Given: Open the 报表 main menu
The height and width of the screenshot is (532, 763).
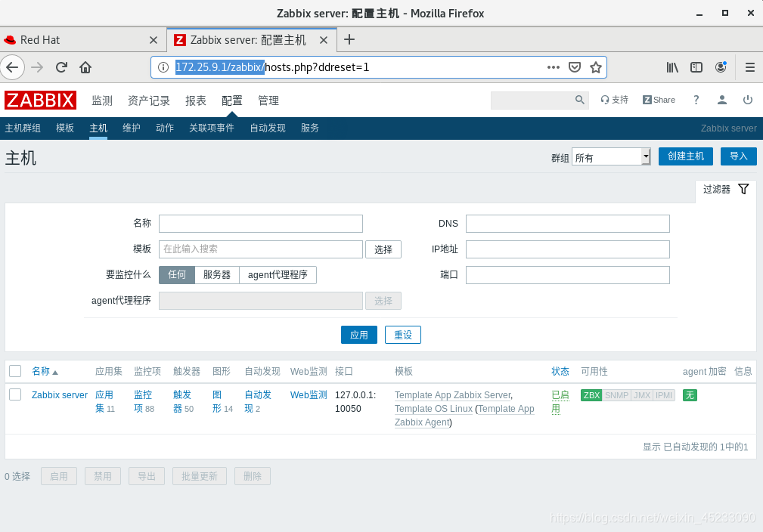Looking at the screenshot, I should tap(196, 101).
